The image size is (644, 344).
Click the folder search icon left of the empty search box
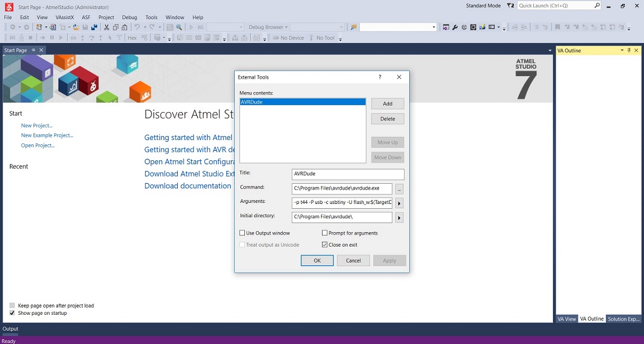pyautogui.click(x=353, y=27)
